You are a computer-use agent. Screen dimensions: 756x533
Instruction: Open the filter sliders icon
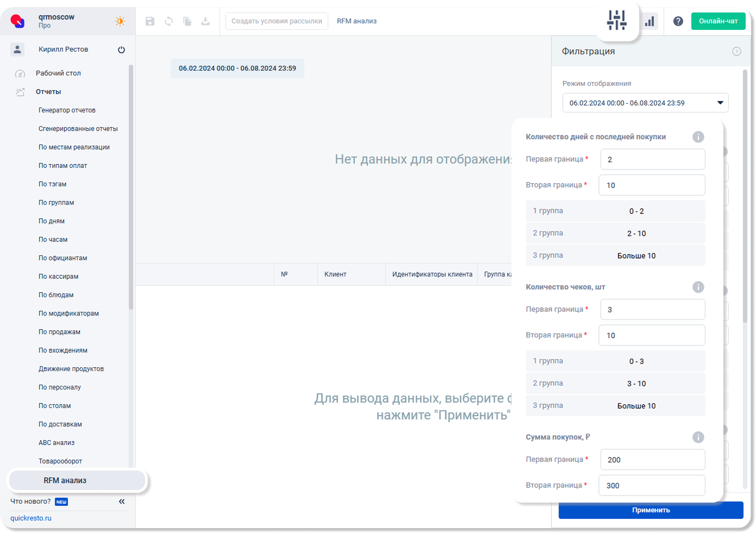617,20
